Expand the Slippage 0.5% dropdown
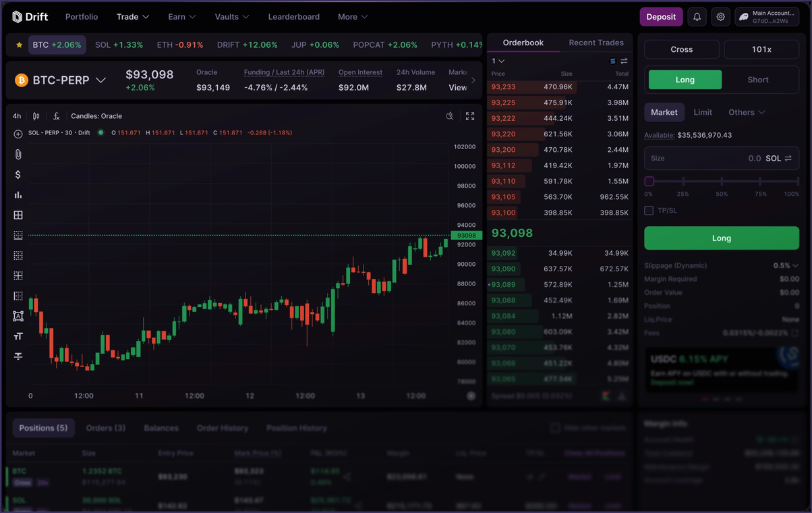The height and width of the screenshot is (513, 812). pyautogui.click(x=786, y=266)
